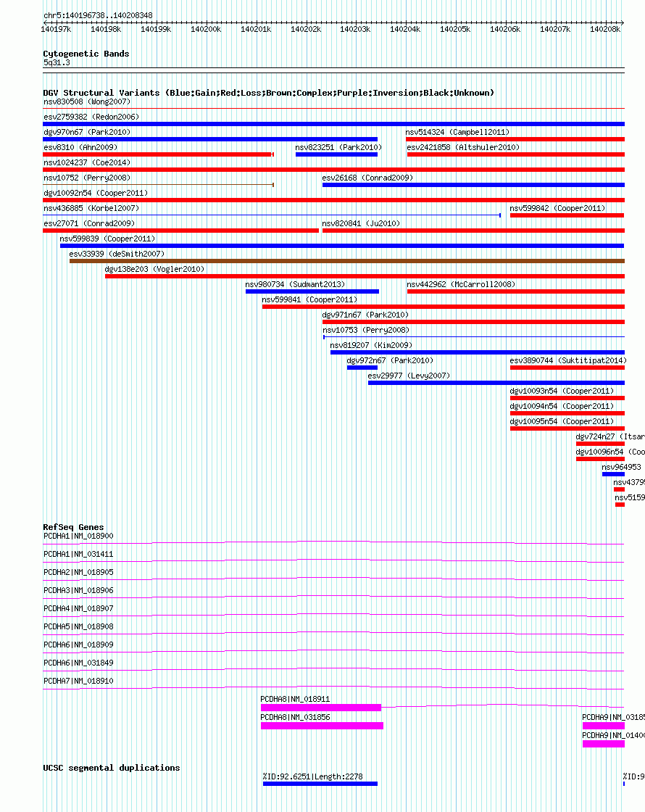Open esv3890744 (Suktitipat2014) label
The height and width of the screenshot is (812, 645).
[568, 360]
